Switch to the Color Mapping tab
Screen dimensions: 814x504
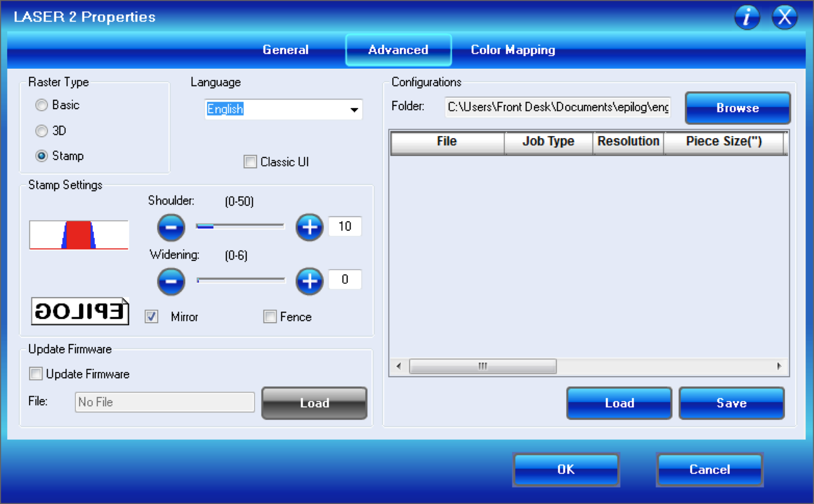(x=513, y=50)
